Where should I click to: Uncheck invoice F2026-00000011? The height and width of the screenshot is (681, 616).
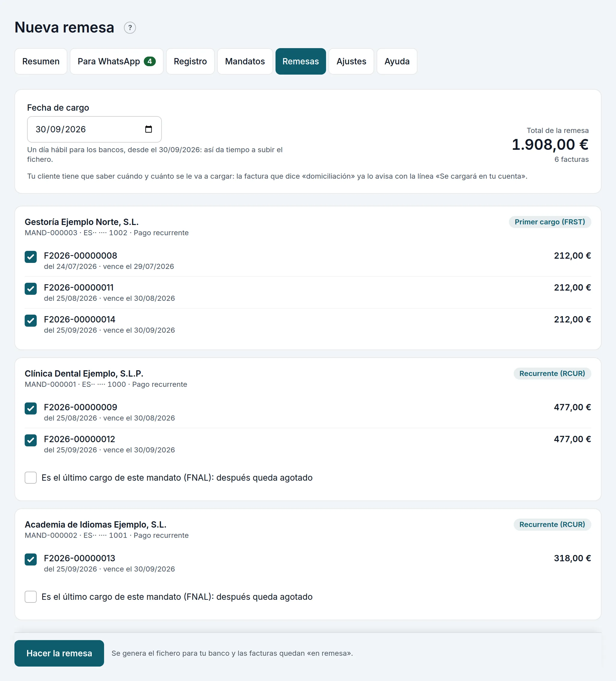pos(31,289)
